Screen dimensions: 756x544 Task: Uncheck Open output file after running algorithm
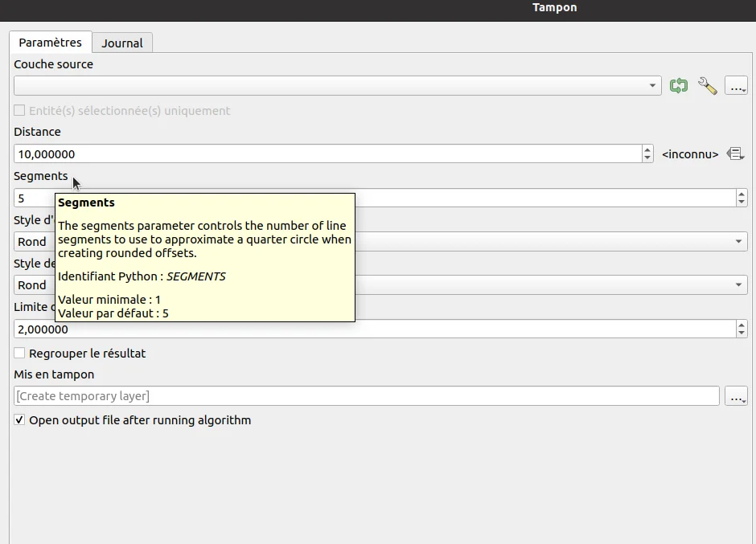click(x=20, y=420)
